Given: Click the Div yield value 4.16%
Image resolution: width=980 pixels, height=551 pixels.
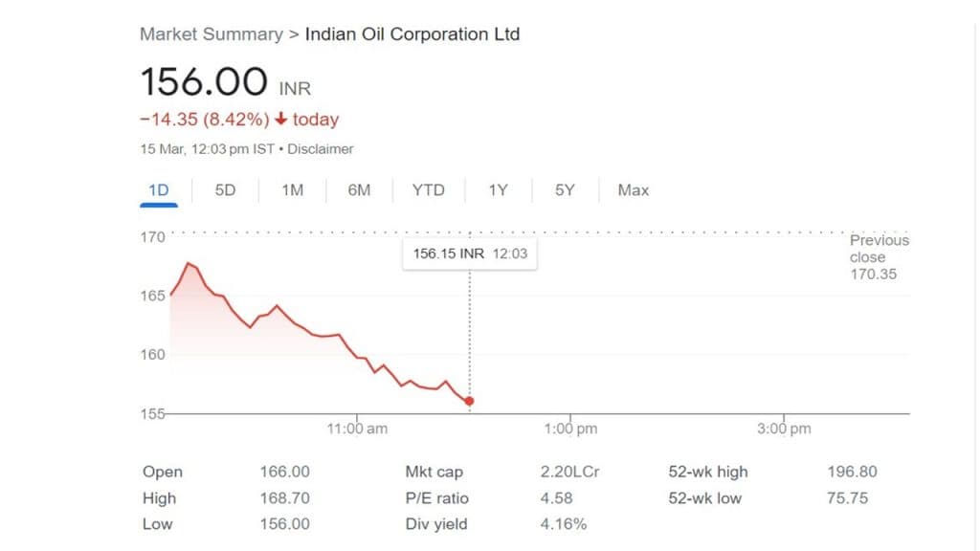Looking at the screenshot, I should coord(563,524).
